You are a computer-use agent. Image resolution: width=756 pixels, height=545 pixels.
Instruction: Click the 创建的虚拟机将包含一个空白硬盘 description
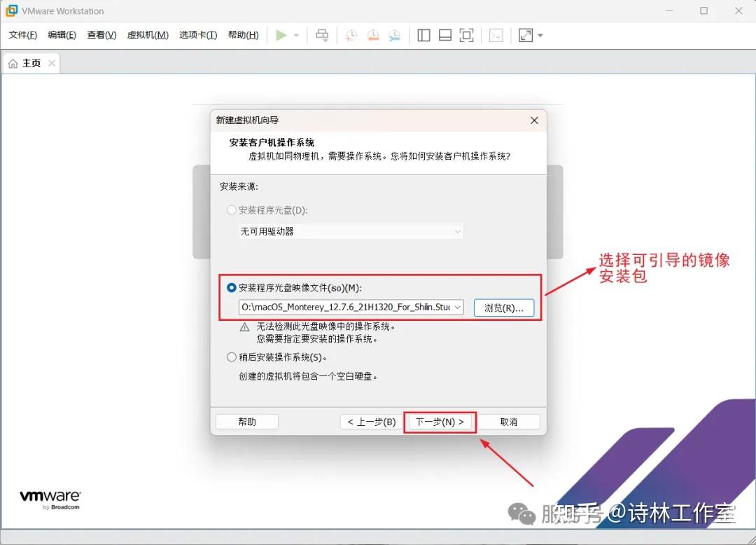tap(308, 376)
